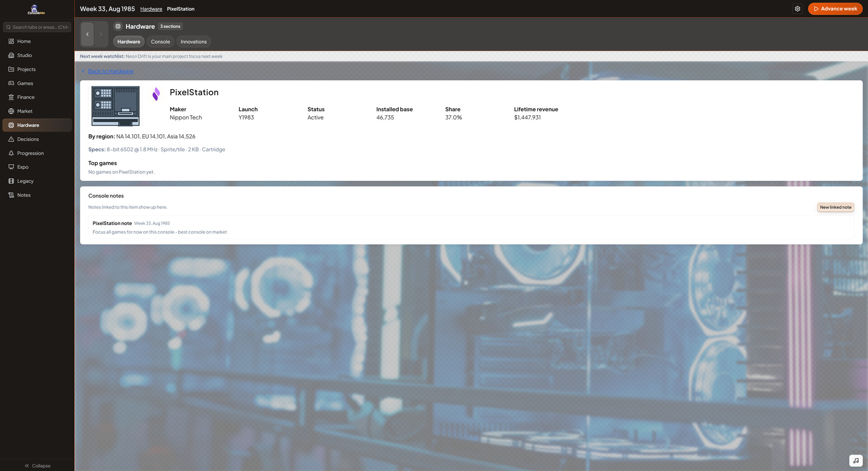Switch to the Console tab
The height and width of the screenshot is (471, 868).
click(x=160, y=42)
